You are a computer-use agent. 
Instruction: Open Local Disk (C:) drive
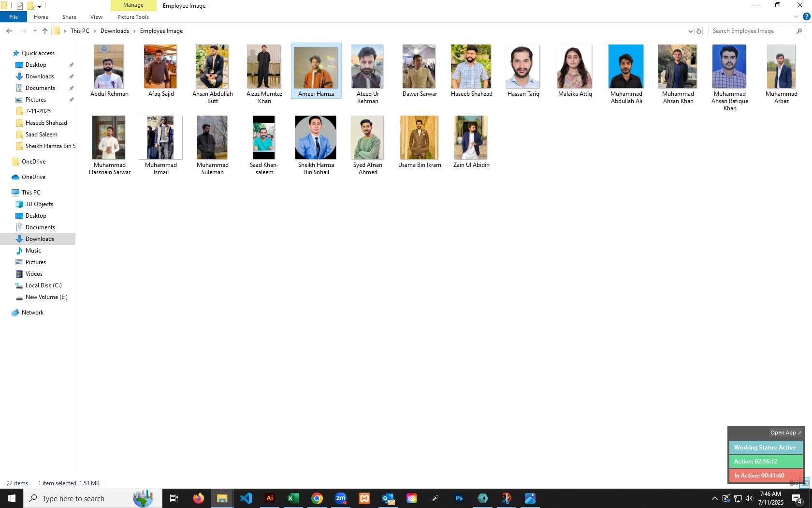tap(43, 285)
